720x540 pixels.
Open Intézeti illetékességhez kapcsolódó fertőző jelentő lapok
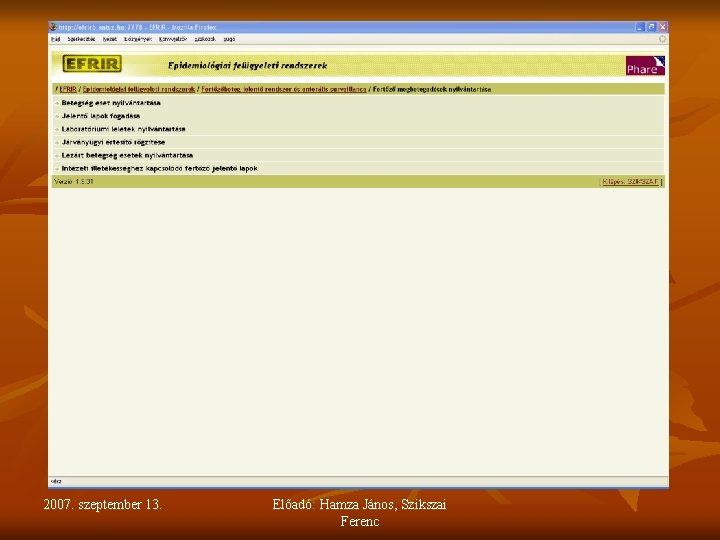(x=159, y=169)
